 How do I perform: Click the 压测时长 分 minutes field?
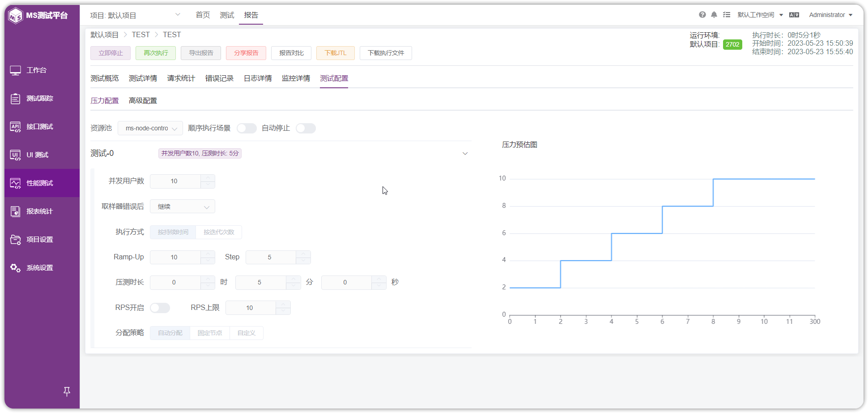[x=260, y=283]
